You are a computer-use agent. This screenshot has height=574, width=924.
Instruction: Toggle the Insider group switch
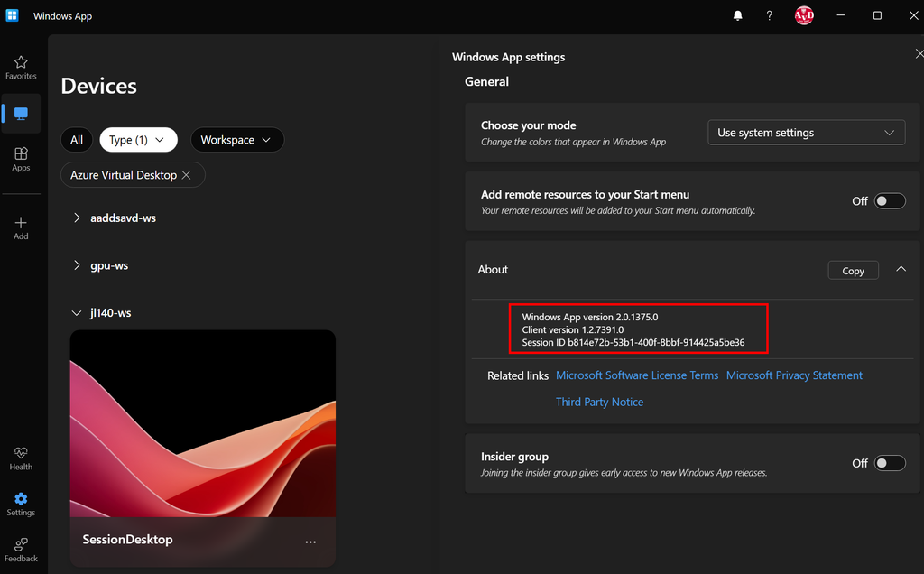(x=889, y=463)
